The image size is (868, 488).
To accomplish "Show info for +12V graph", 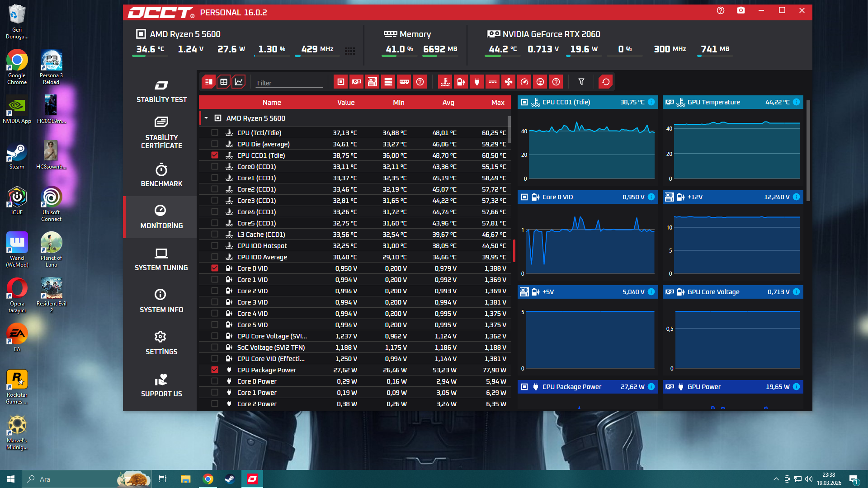I will [x=797, y=197].
